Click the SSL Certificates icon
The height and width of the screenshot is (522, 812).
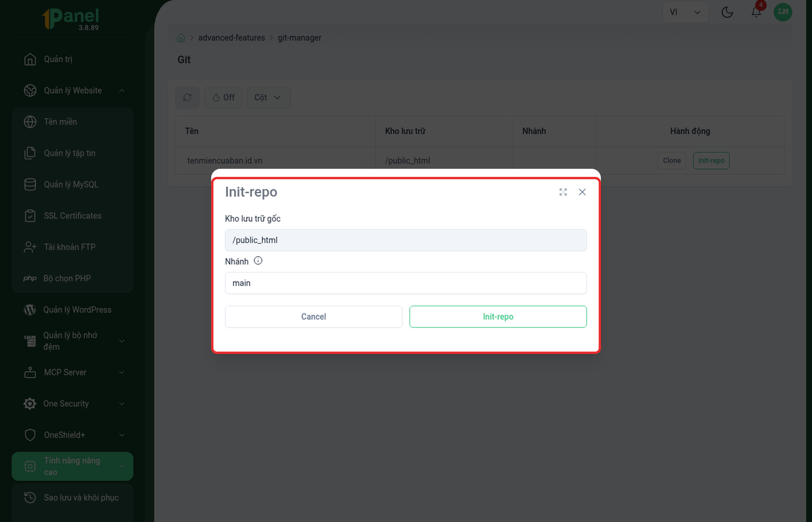(x=30, y=216)
